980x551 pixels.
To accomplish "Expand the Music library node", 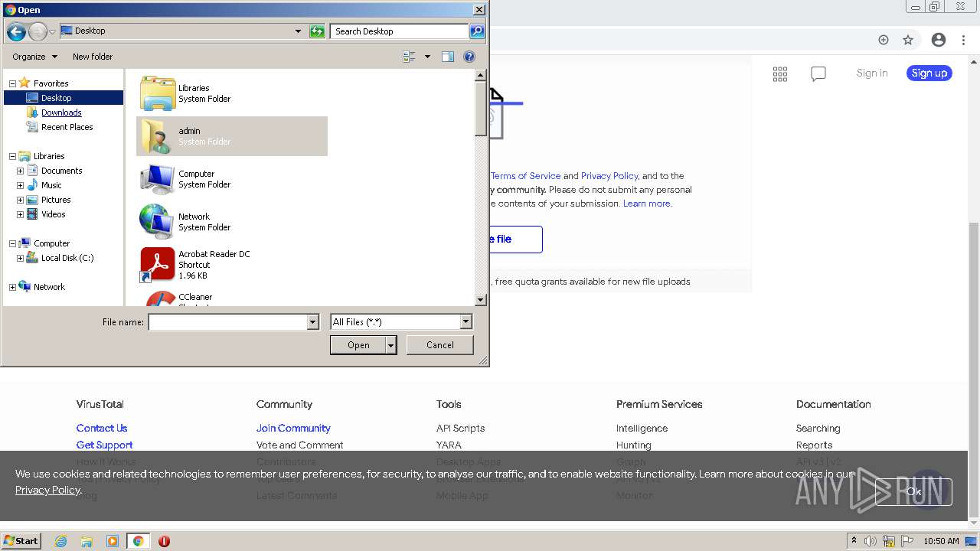I will pos(20,185).
